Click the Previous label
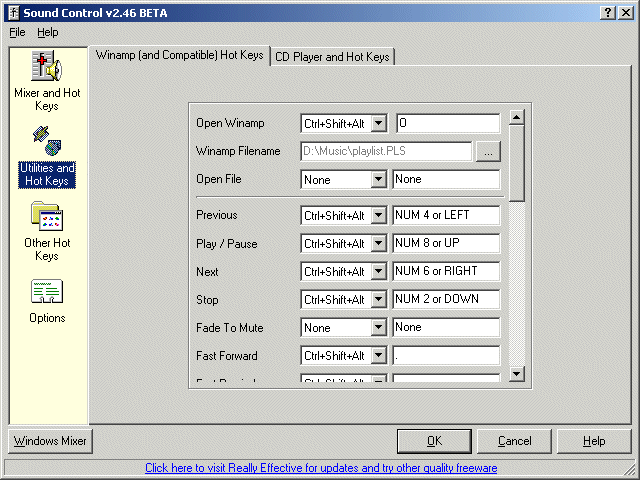Viewport: 640px width, 480px height. (217, 215)
